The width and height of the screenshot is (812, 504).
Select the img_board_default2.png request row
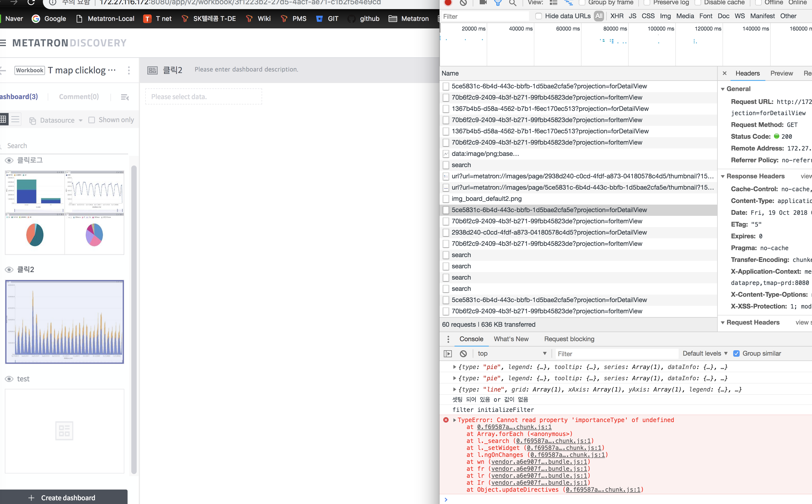(487, 199)
